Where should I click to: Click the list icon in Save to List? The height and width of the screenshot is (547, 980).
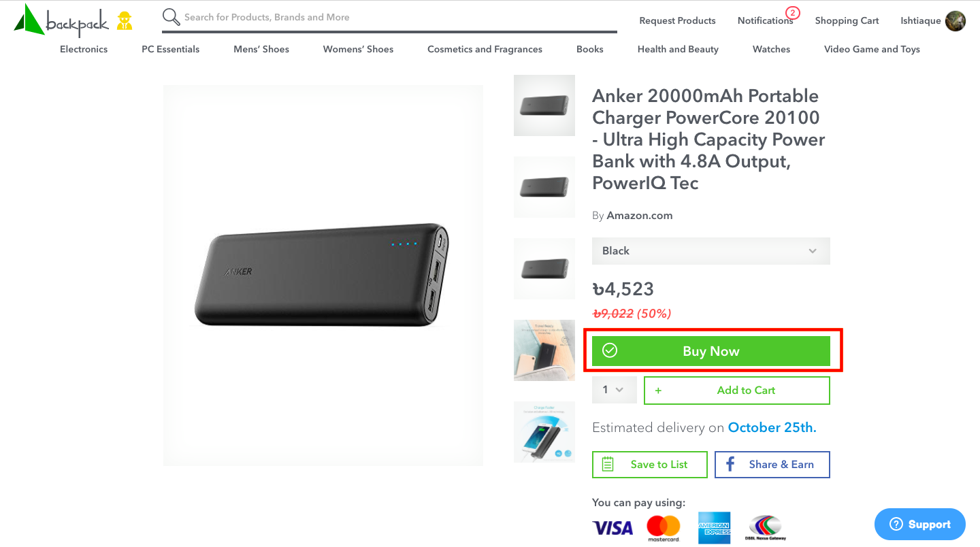coord(608,465)
